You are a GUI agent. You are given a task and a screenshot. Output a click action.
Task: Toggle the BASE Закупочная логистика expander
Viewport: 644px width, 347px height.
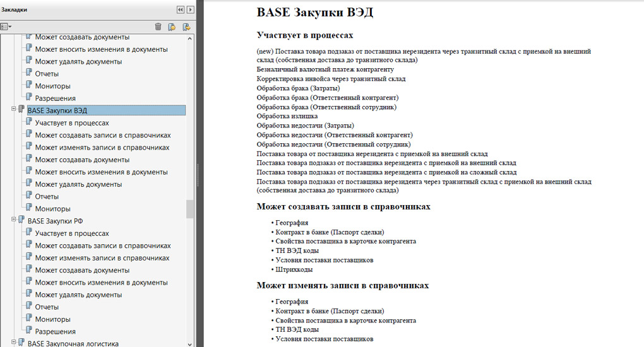[13, 342]
